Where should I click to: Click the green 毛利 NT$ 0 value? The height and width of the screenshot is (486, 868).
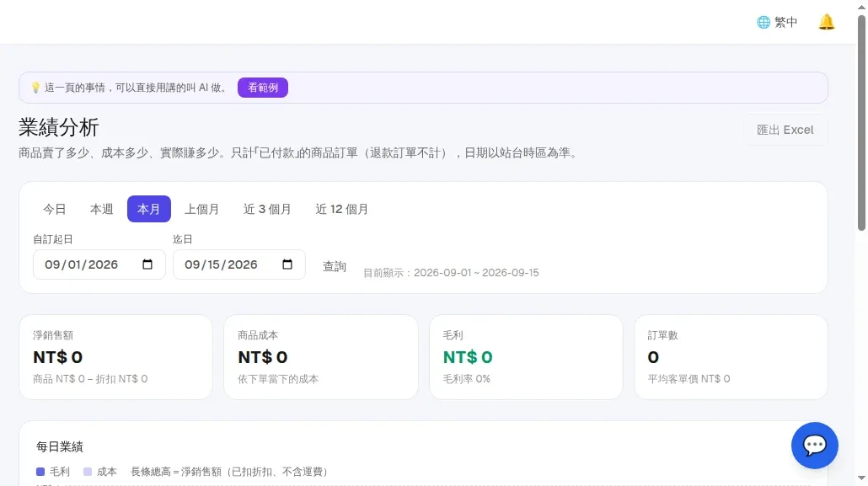[x=468, y=358]
